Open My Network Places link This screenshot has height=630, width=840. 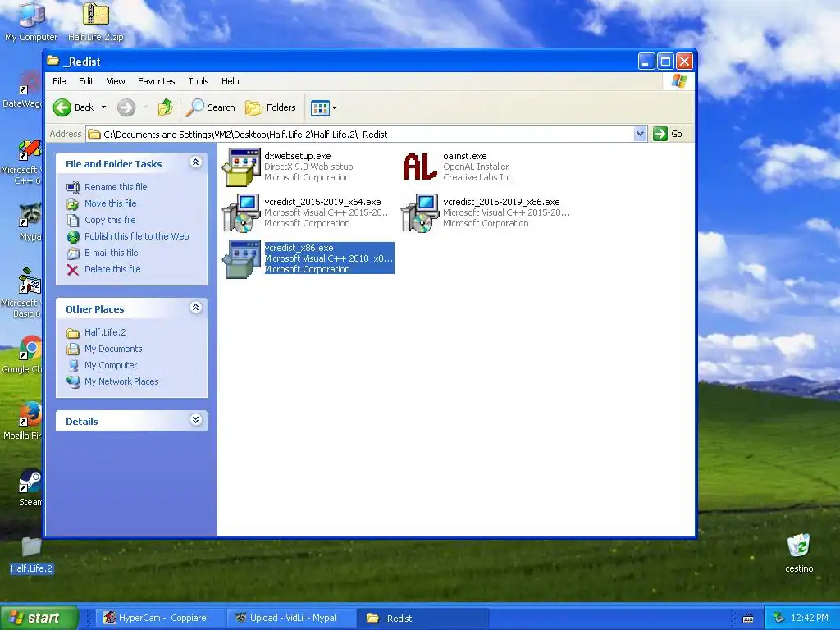click(x=121, y=382)
